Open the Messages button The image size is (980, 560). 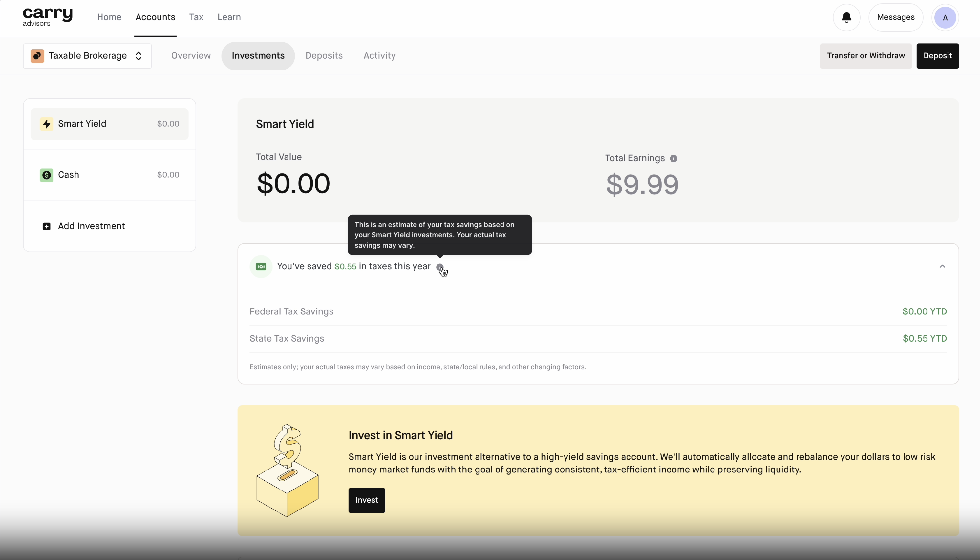[x=895, y=18]
